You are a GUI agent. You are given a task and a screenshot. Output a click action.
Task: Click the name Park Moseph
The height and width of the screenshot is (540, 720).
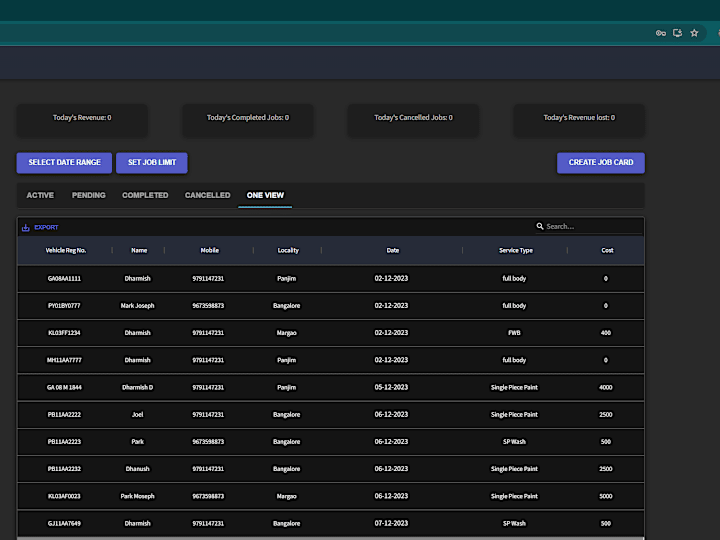[x=137, y=496]
